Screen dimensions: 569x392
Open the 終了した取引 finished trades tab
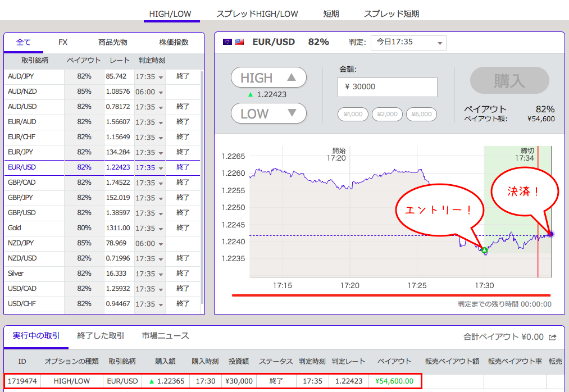101,336
